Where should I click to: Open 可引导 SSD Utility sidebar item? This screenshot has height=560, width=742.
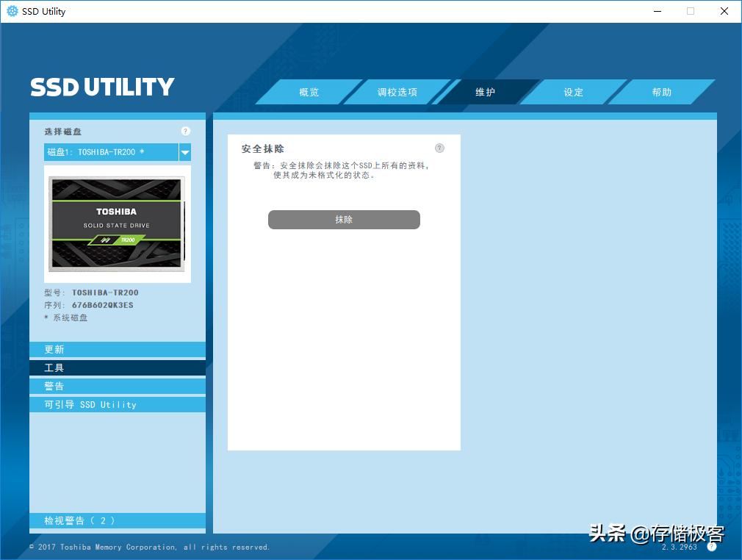coord(118,405)
